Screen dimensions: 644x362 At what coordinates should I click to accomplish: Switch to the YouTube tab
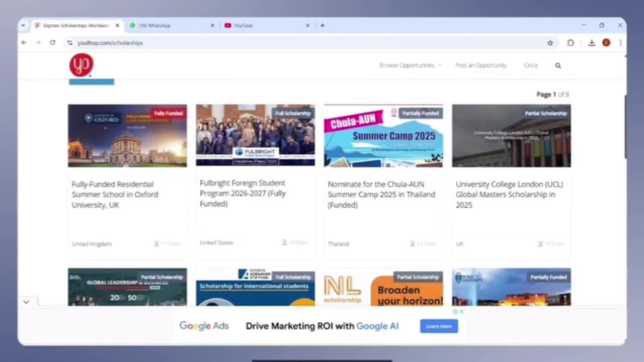click(266, 25)
